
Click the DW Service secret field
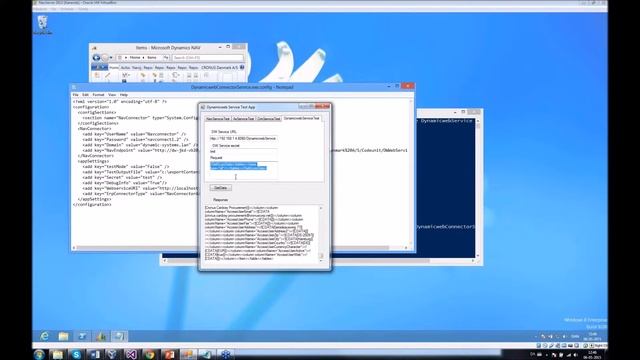tap(244, 151)
